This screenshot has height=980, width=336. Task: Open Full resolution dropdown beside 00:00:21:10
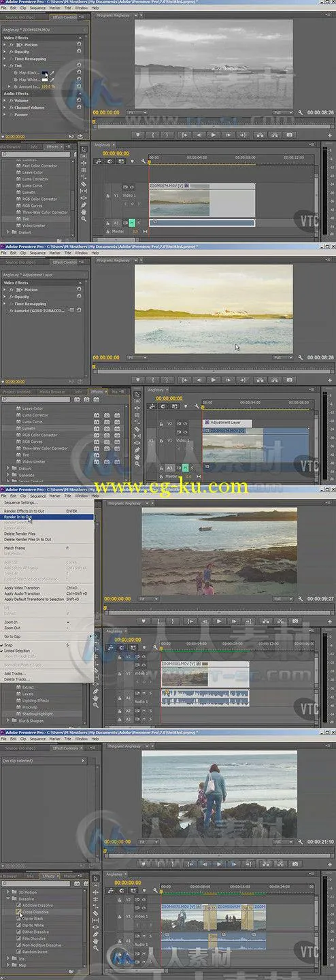click(282, 842)
